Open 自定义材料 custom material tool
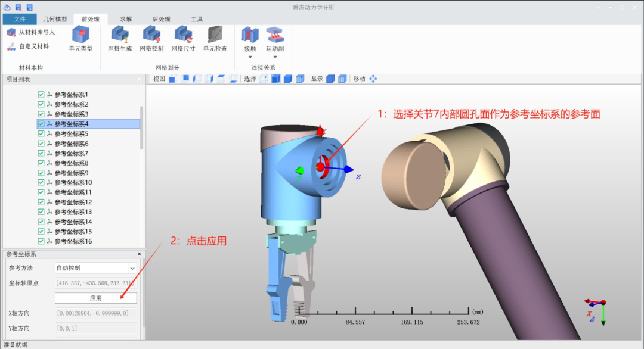Image resolution: width=644 pixels, height=349 pixels. click(28, 47)
